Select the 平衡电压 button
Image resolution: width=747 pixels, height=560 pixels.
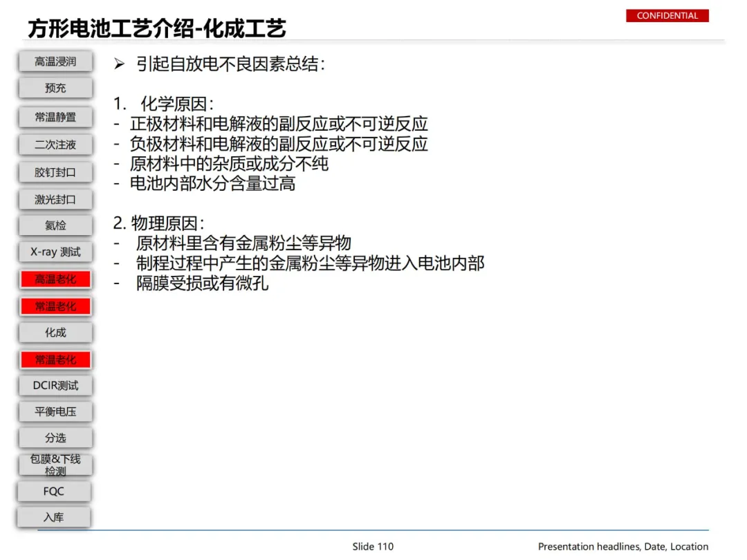pos(55,412)
